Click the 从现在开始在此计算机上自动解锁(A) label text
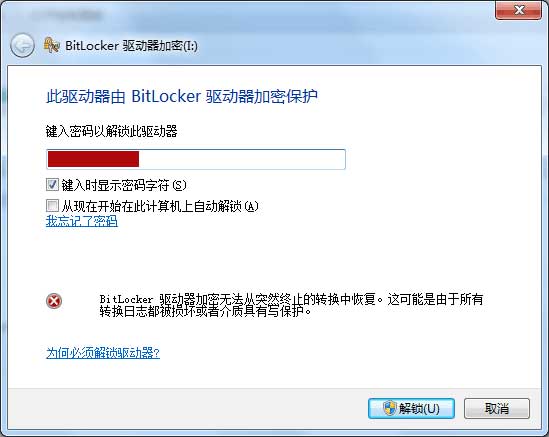The height and width of the screenshot is (437, 549). click(160, 206)
